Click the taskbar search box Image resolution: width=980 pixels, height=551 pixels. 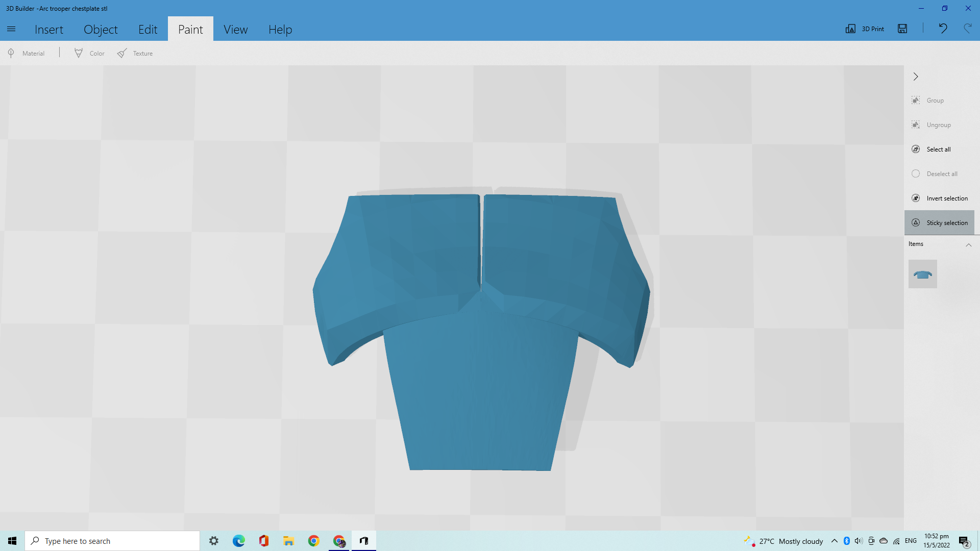click(112, 541)
